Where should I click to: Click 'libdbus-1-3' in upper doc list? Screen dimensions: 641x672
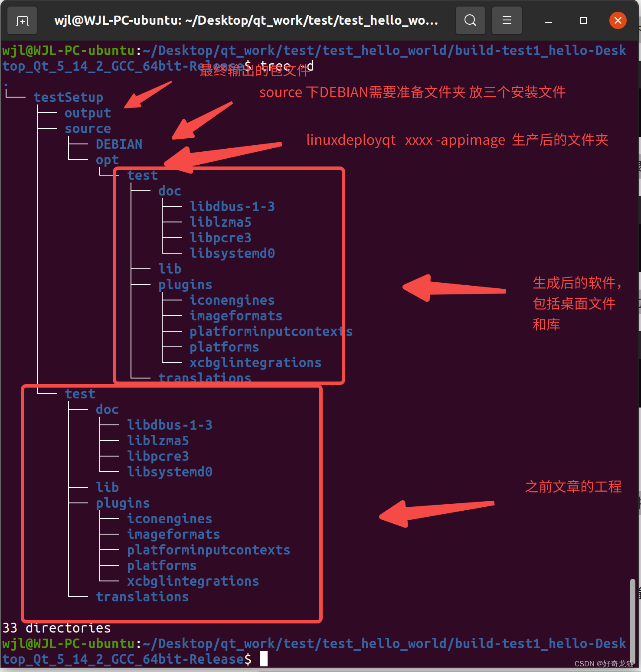pos(232,207)
